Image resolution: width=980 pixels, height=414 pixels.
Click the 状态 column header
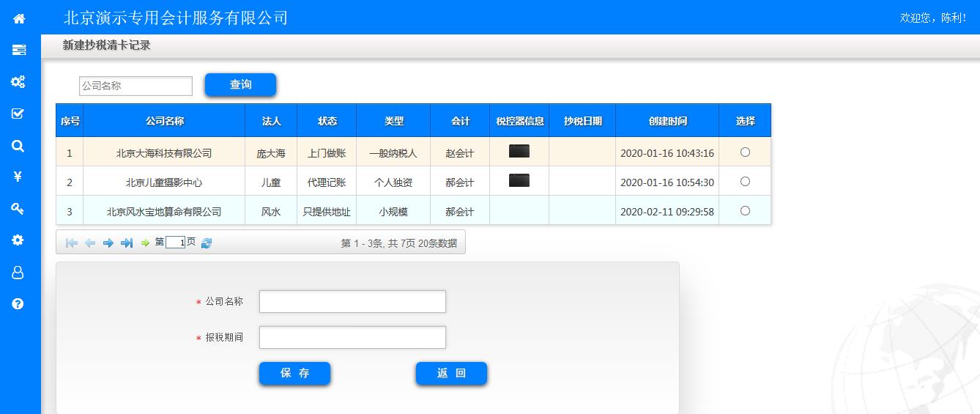coord(327,121)
